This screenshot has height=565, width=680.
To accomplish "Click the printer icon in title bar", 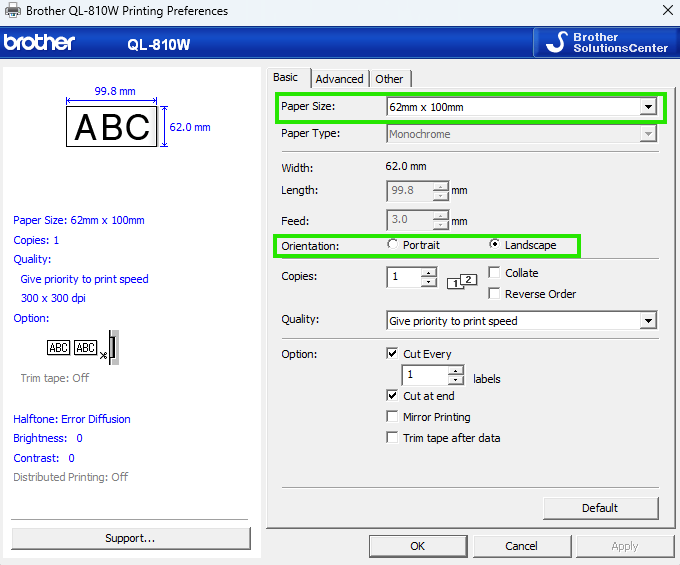I will coord(13,10).
